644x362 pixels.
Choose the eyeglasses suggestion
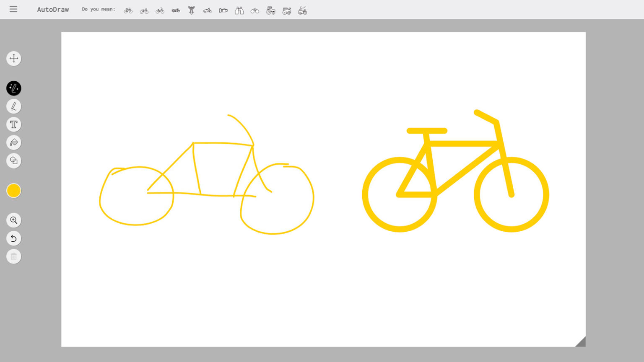[x=255, y=11]
